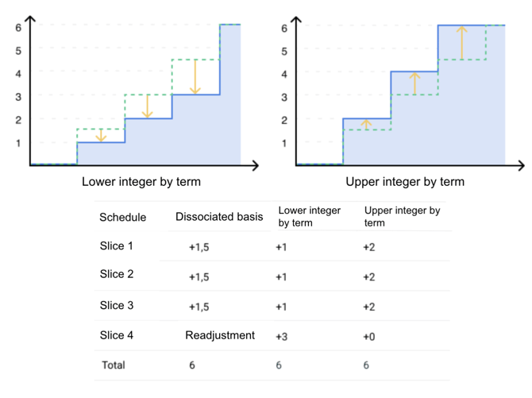The width and height of the screenshot is (532, 398).
Task: Click the "+0" cell in the table
Action: (x=368, y=336)
